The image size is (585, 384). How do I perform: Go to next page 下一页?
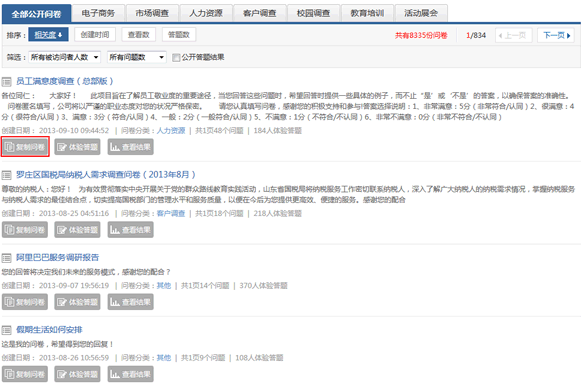pos(556,35)
